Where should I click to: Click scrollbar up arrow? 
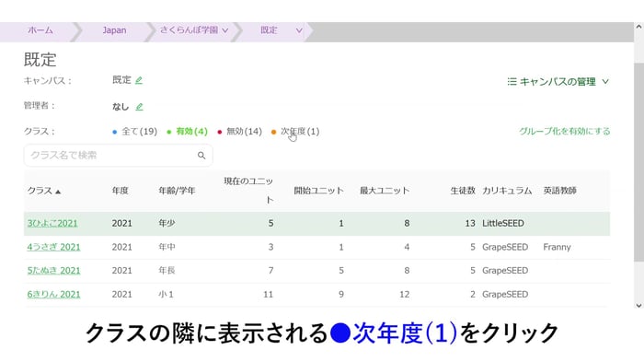638,27
